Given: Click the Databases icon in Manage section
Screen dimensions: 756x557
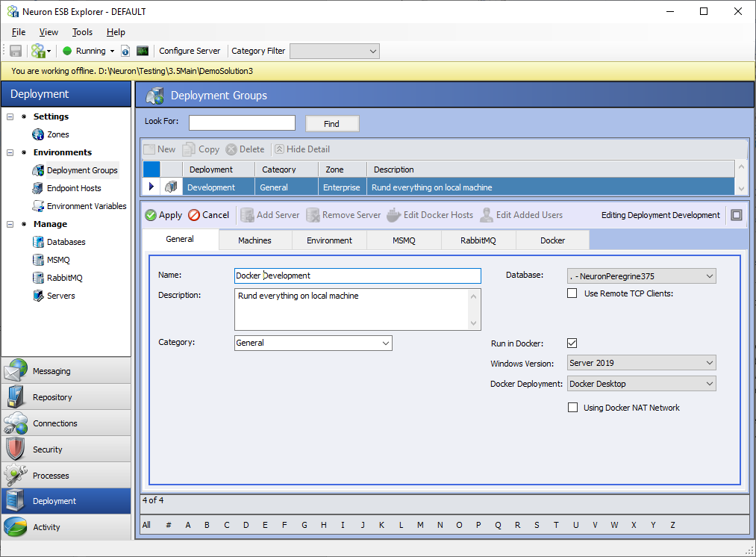Looking at the screenshot, I should (x=38, y=242).
